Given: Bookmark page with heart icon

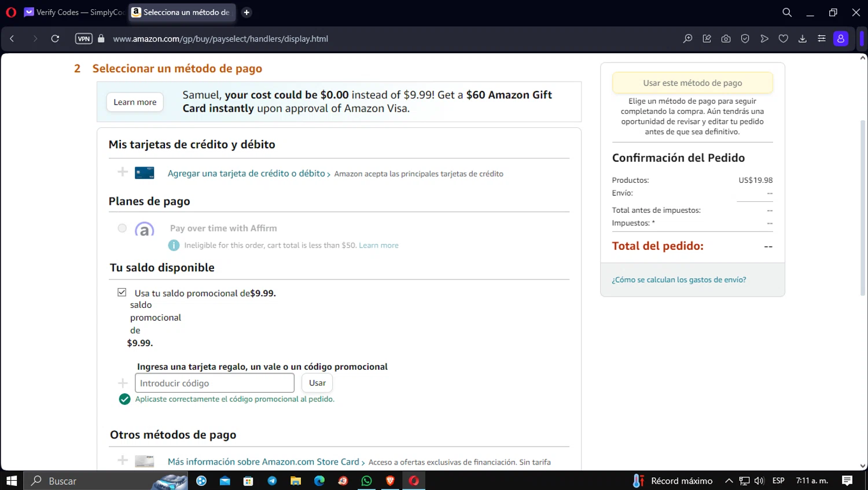Looking at the screenshot, I should click(784, 39).
